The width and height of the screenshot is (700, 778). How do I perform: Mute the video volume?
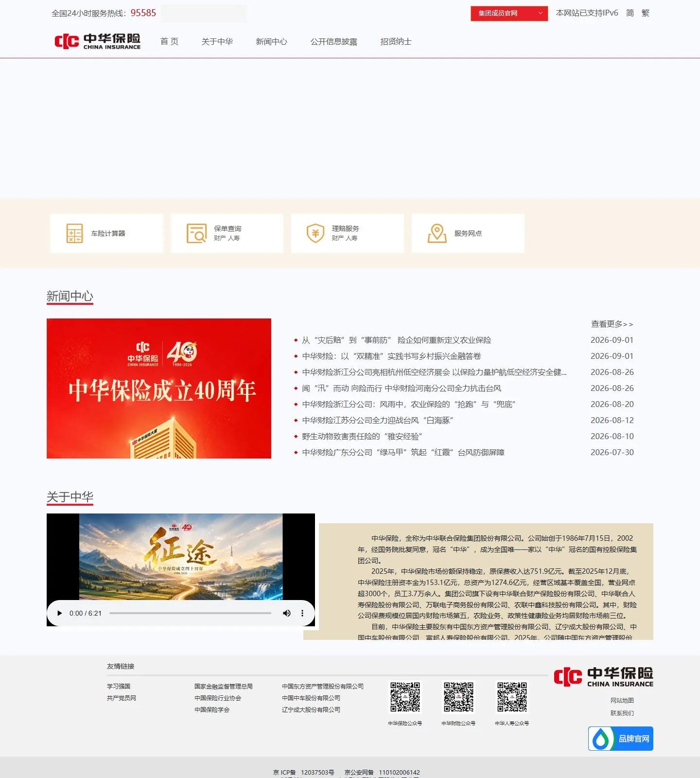287,613
